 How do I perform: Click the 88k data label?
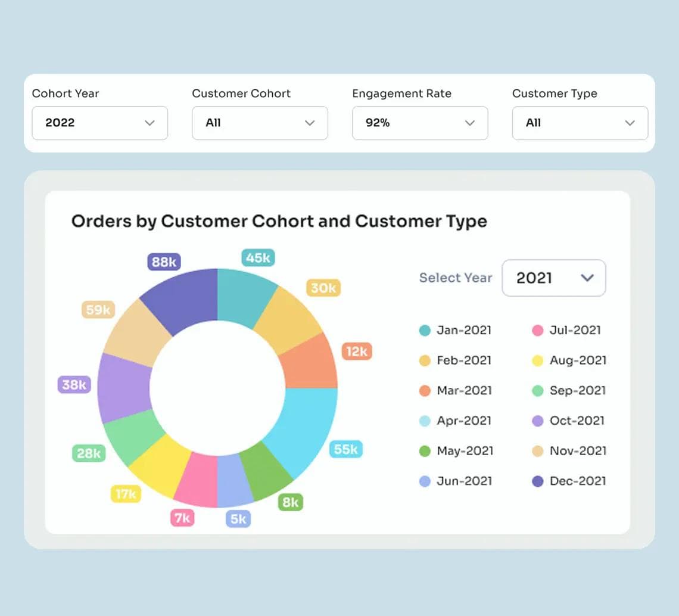click(164, 262)
